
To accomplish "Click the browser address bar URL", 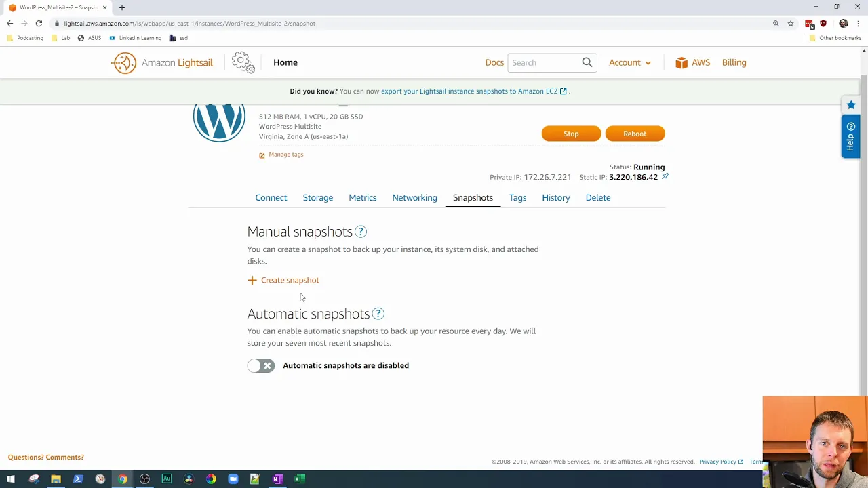I will click(190, 24).
